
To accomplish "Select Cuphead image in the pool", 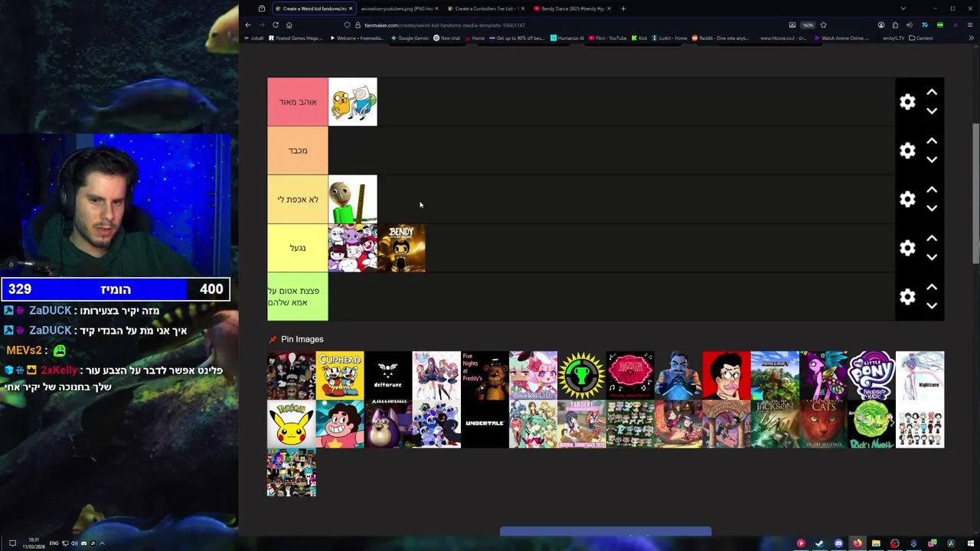I will (340, 375).
